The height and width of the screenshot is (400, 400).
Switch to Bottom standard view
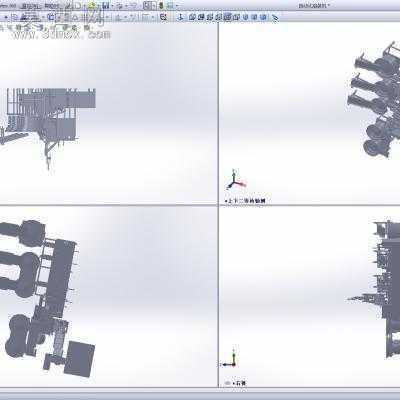tap(236, 17)
